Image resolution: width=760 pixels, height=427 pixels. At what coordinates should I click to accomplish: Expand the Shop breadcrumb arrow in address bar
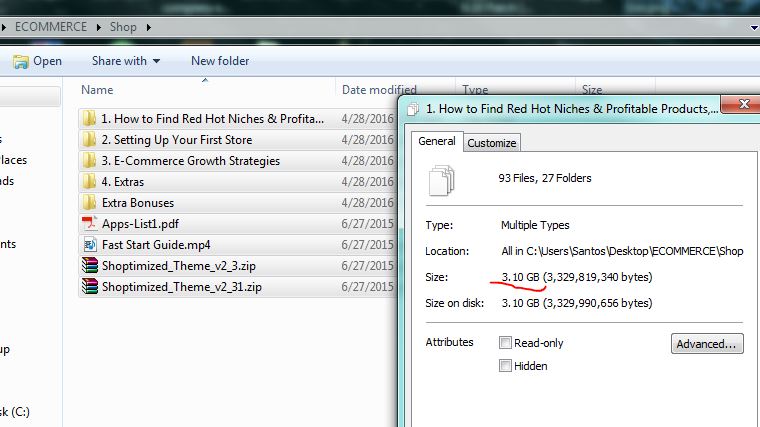(x=148, y=25)
